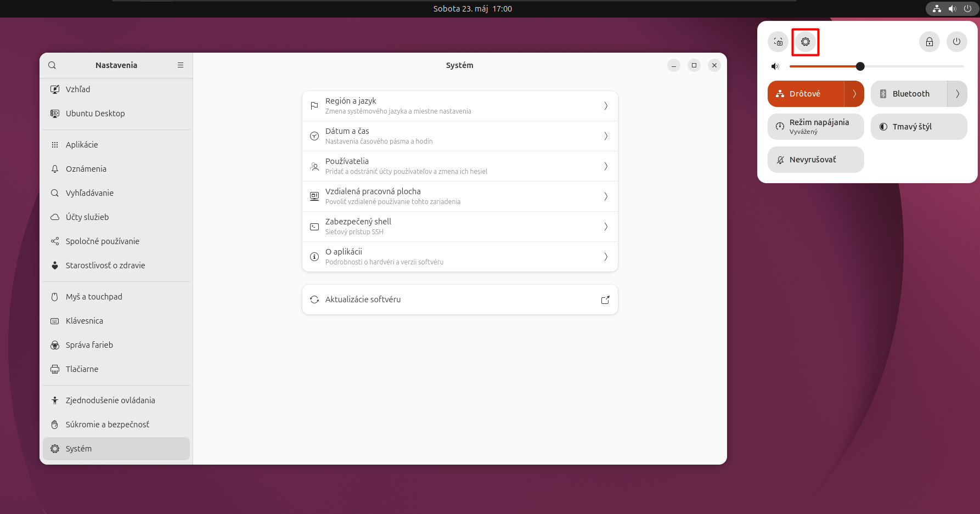Open power-off menu in quick settings panel
Image resolution: width=980 pixels, height=514 pixels.
(957, 42)
